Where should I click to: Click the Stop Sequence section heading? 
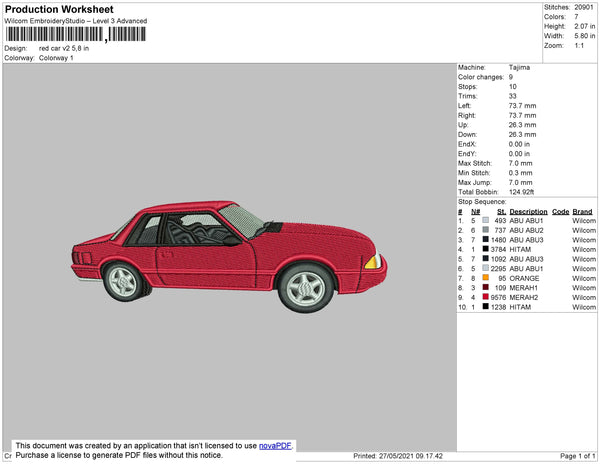pyautogui.click(x=483, y=202)
